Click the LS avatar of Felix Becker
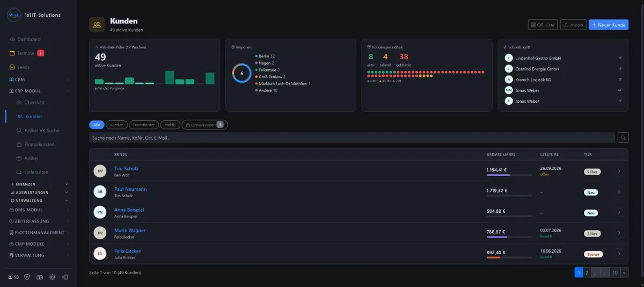 coord(100,254)
